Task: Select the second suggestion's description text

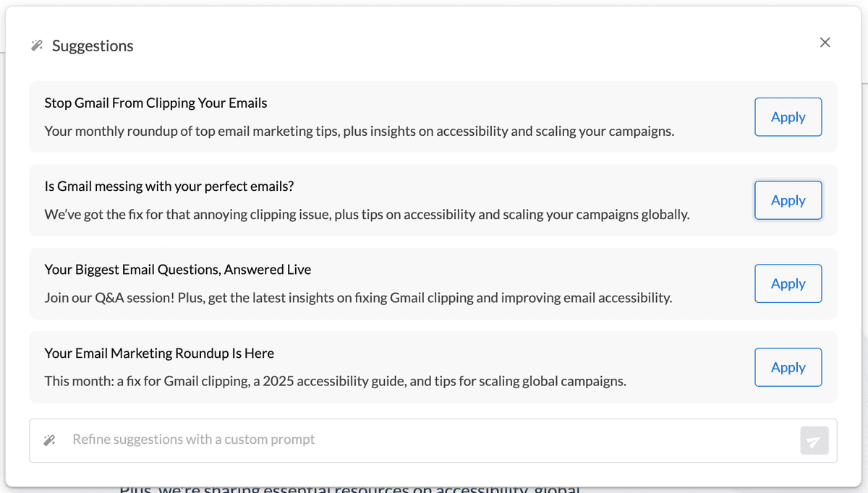Action: 367,214
